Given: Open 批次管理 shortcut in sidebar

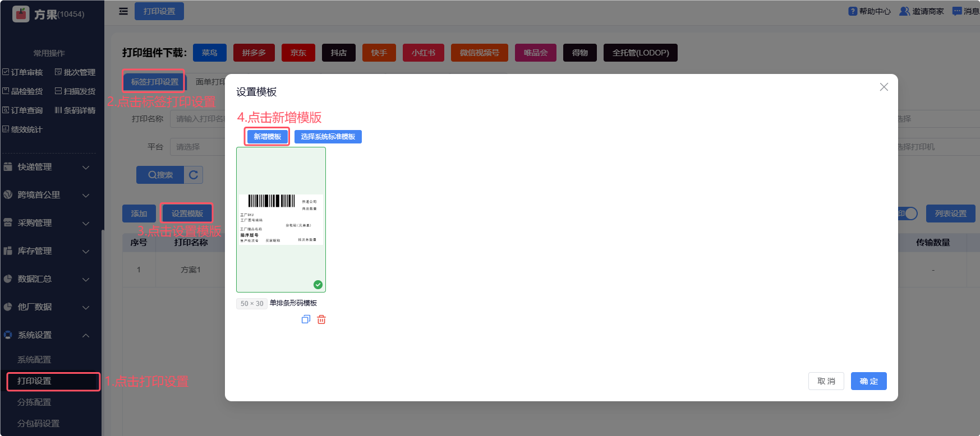Looking at the screenshot, I should coord(75,72).
